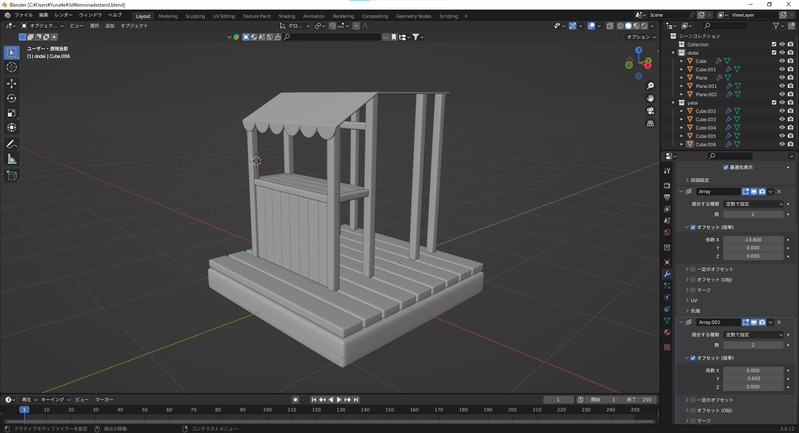Image resolution: width=799 pixels, height=433 pixels.
Task: Switch to the Sculpting workspace tab
Action: click(196, 16)
